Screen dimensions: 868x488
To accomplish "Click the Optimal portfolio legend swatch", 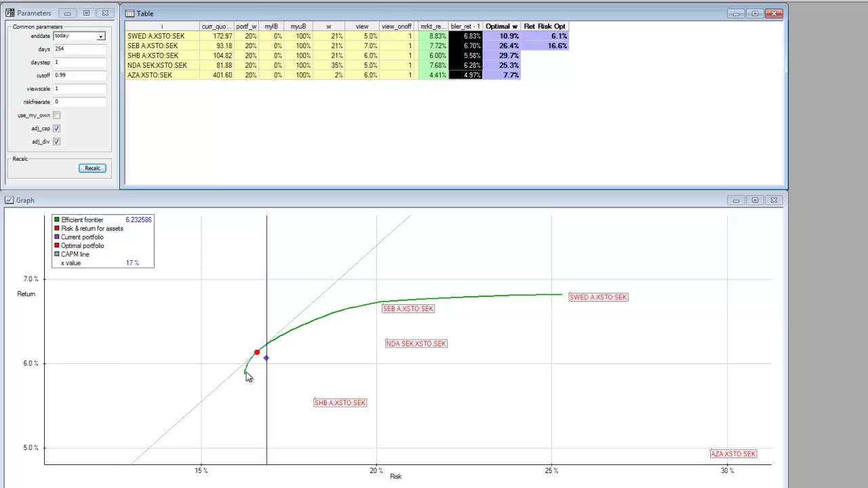I will click(57, 245).
